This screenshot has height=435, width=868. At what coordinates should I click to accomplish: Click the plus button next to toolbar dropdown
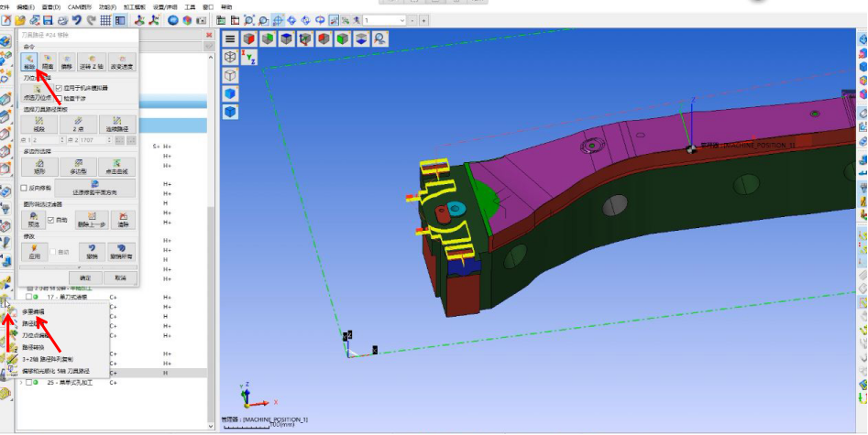[424, 20]
